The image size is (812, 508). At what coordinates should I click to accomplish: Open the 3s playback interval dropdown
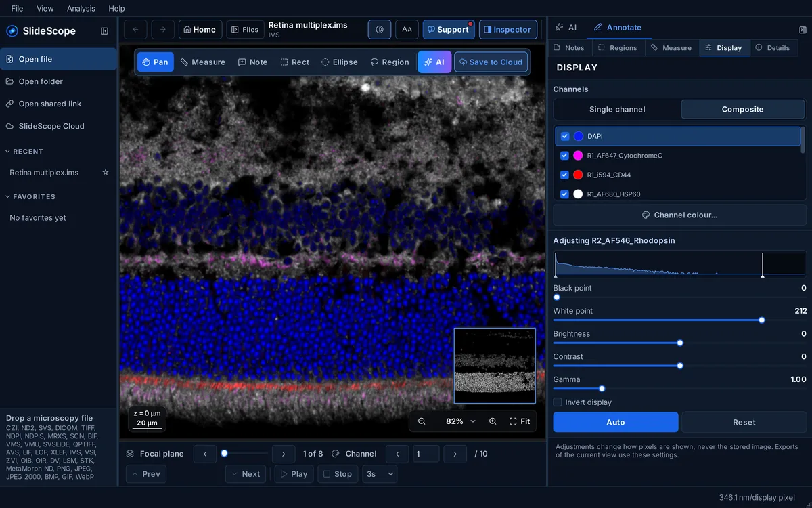click(x=380, y=474)
